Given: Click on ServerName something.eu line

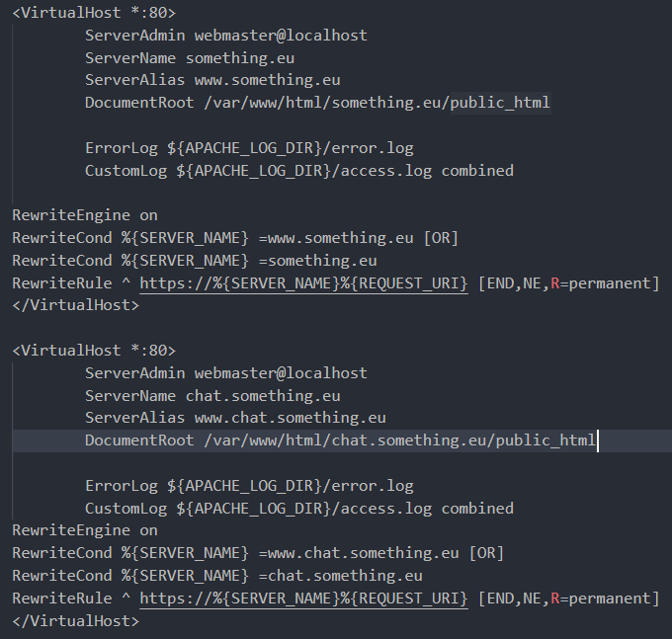Looking at the screenshot, I should coord(190,58).
